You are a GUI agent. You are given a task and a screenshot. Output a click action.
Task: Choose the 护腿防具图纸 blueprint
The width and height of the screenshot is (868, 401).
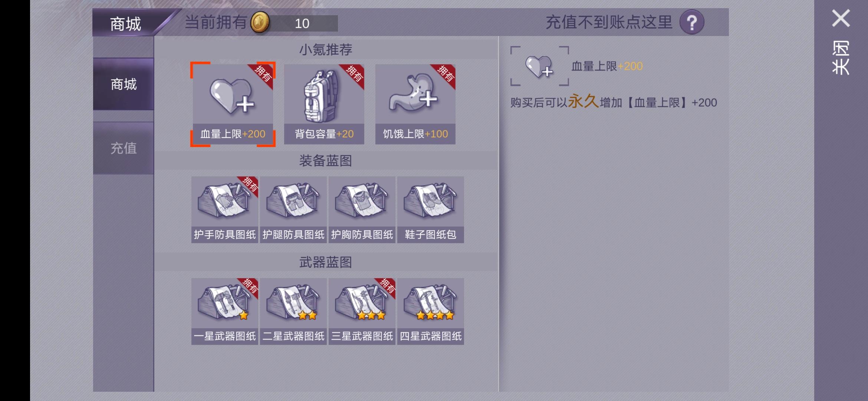293,210
